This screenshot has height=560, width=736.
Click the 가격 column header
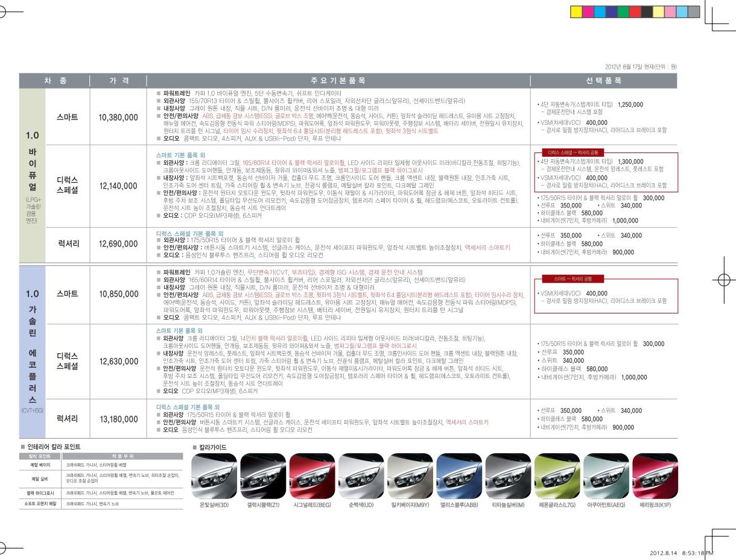pyautogui.click(x=118, y=81)
